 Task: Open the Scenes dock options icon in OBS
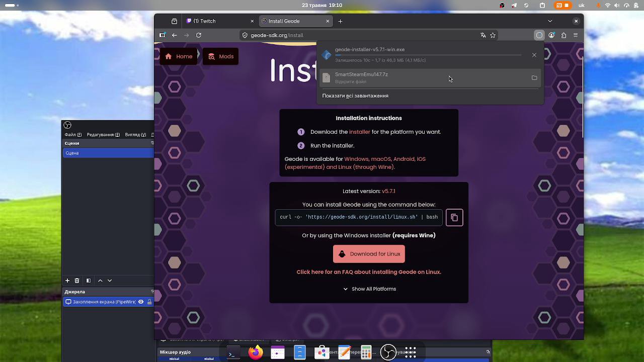[152, 143]
